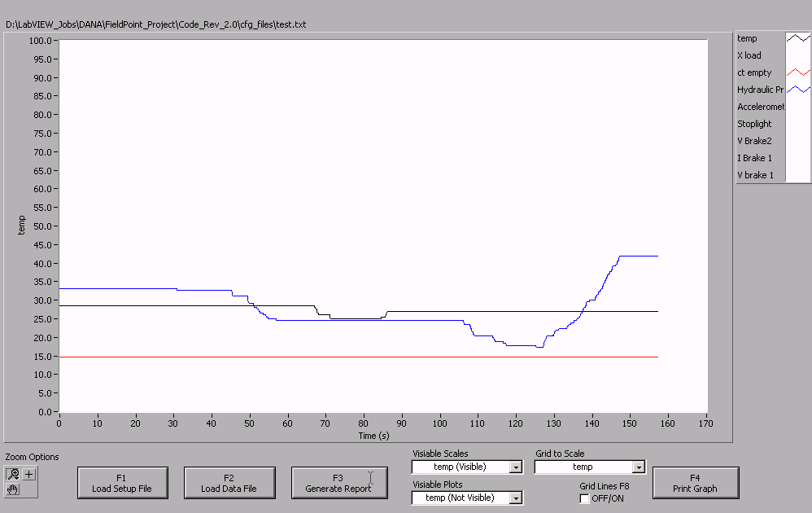
Task: Click F4 Print Graph button
Action: point(695,483)
